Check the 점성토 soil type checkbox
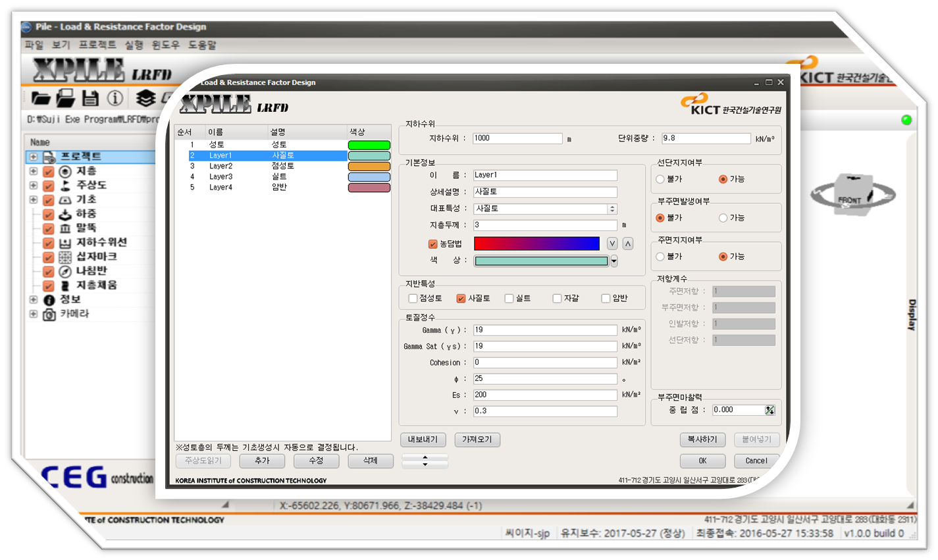938x560 pixels. point(413,299)
